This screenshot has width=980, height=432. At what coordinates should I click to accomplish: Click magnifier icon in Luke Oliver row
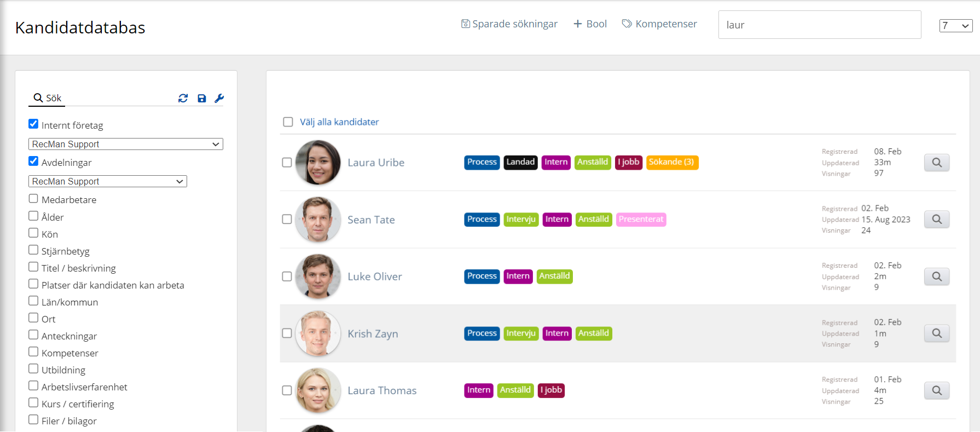[936, 277]
